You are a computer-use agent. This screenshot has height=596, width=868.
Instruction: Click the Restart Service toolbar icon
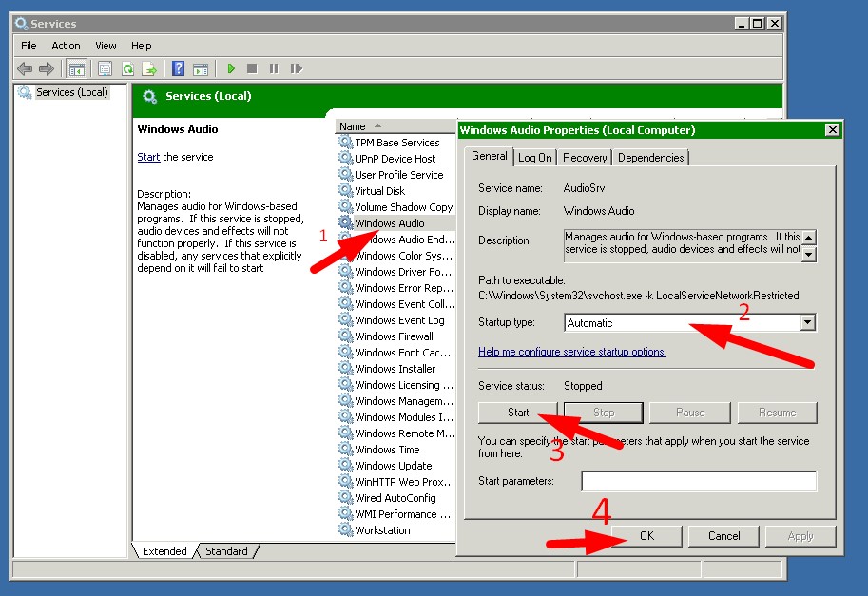coord(297,68)
